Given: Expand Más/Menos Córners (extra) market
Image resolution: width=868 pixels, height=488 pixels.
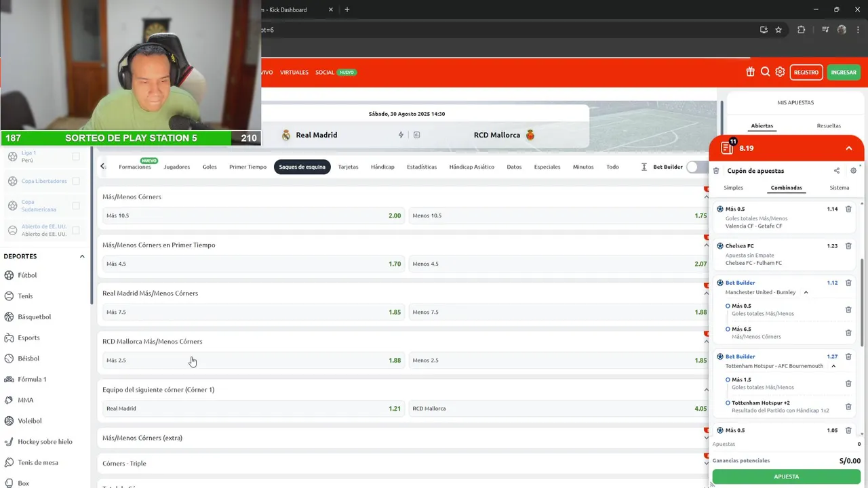Looking at the screenshot, I should (x=706, y=438).
